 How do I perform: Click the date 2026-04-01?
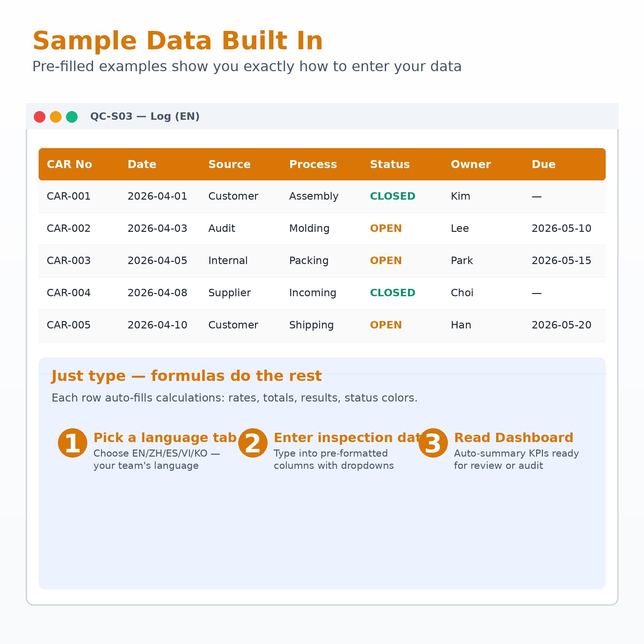[x=157, y=196]
